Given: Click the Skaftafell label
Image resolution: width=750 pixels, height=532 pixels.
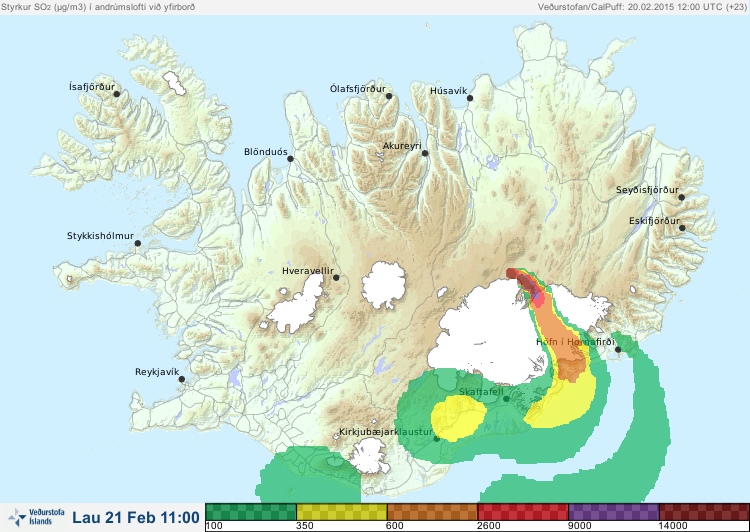Looking at the screenshot, I should (481, 392).
